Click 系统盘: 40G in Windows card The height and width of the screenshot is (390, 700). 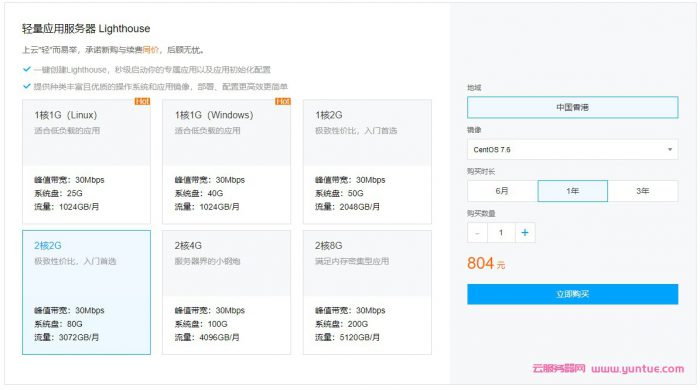pos(199,193)
